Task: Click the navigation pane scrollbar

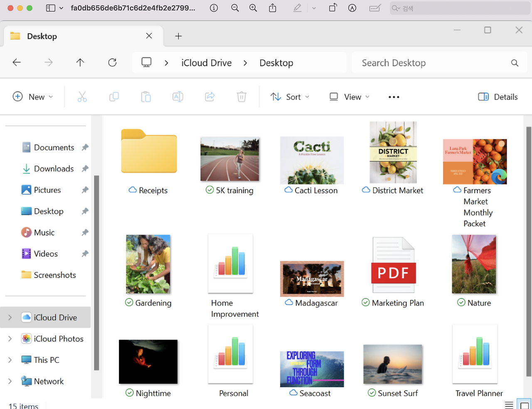Action: [96, 273]
